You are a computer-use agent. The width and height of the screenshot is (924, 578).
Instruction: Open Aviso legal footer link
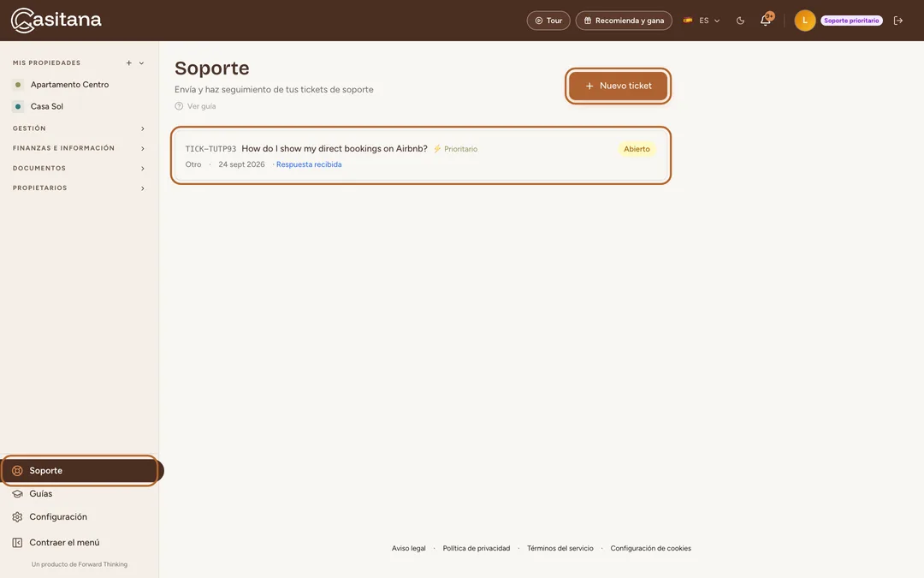tap(408, 549)
